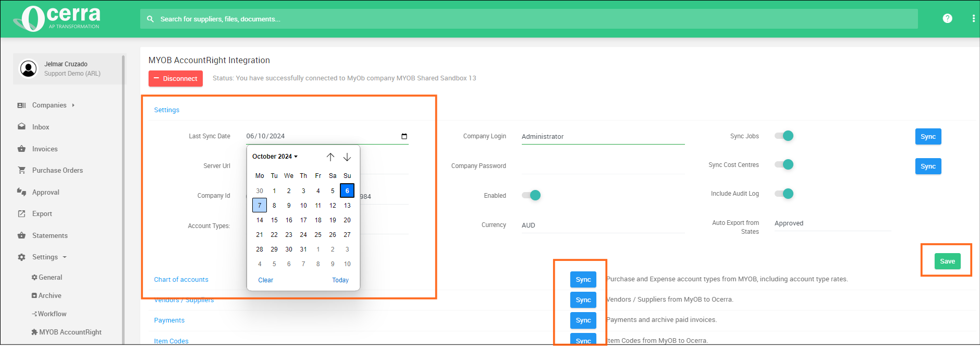Image resolution: width=980 pixels, height=346 pixels.
Task: Select October 6 in the calendar
Action: (x=347, y=191)
